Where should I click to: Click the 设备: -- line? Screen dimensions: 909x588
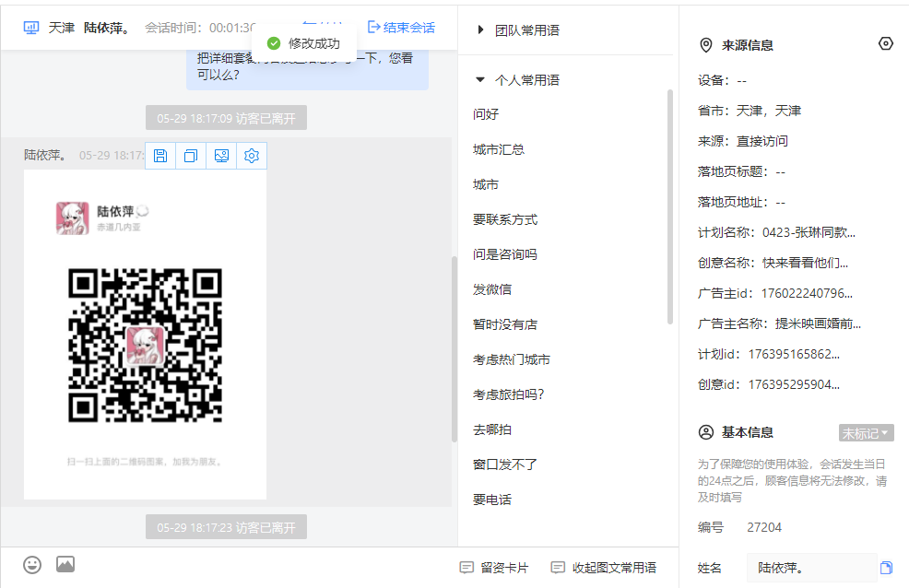coord(723,80)
